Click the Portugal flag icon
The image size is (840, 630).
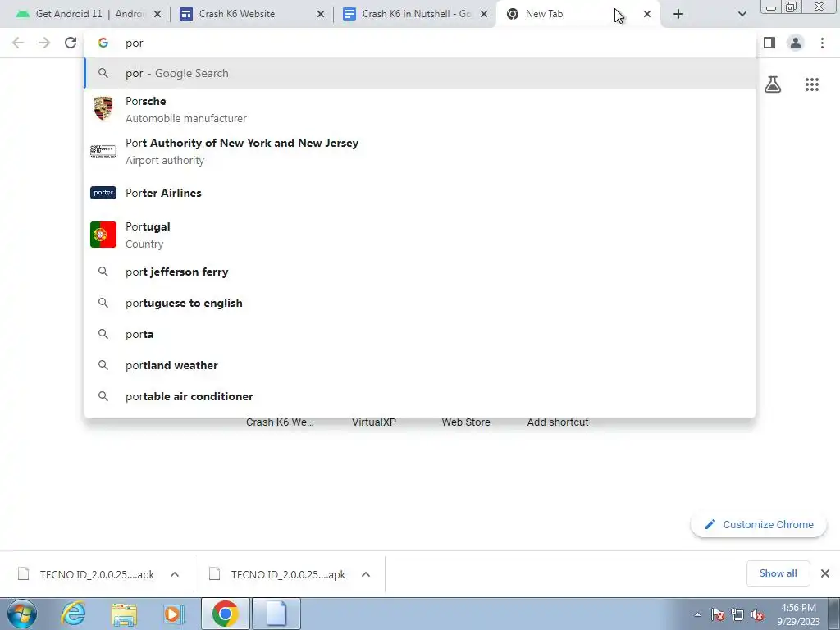pyautogui.click(x=103, y=235)
